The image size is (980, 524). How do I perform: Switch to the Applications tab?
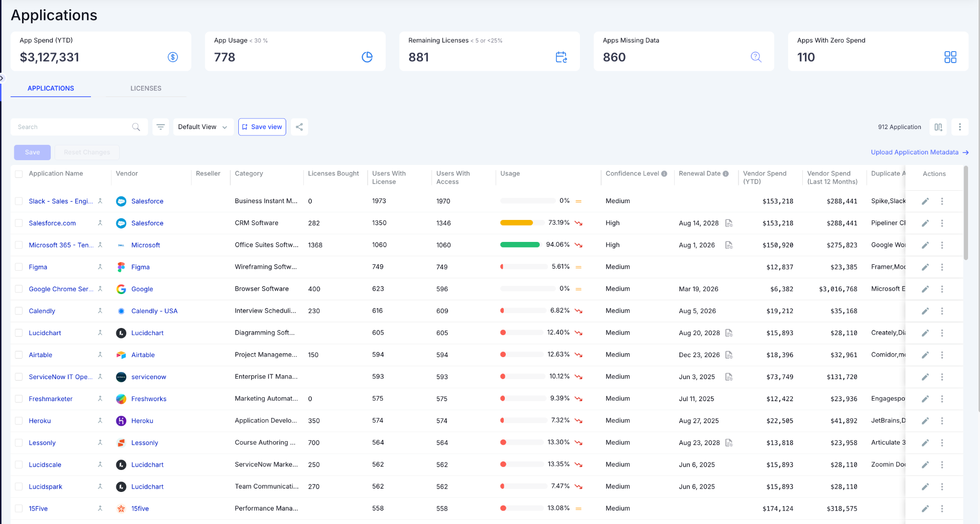pos(51,88)
